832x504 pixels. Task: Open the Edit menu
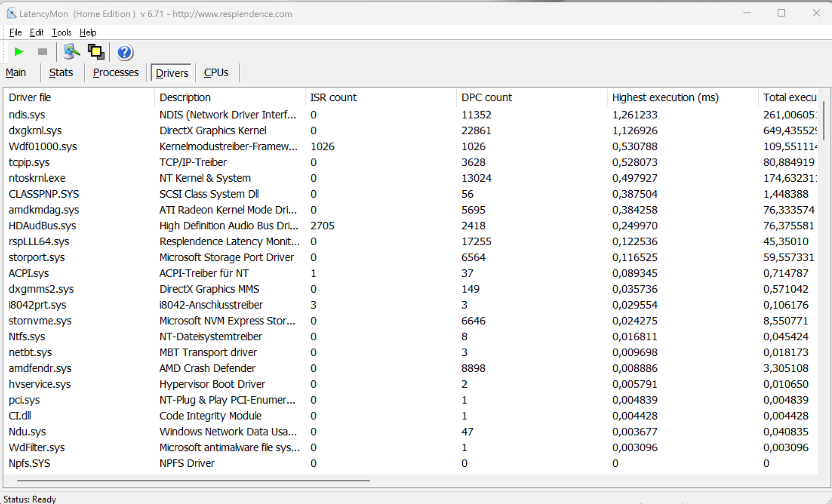[x=36, y=33]
